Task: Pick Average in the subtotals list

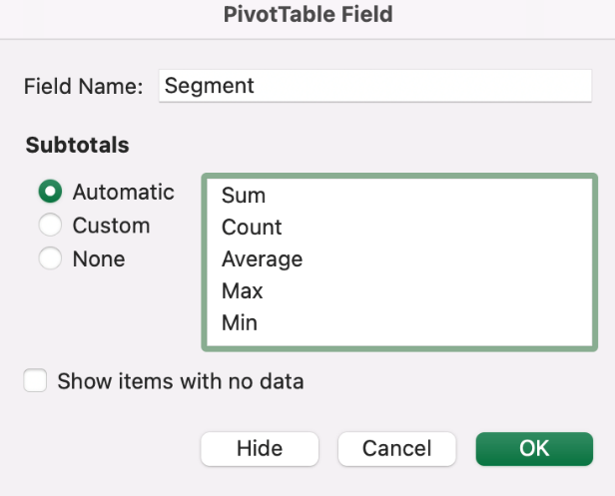Action: point(399,259)
